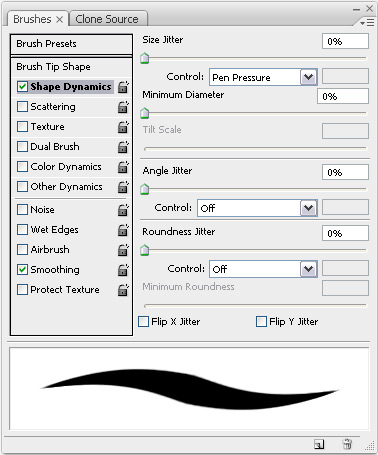Select the Brushes tab

coord(32,19)
